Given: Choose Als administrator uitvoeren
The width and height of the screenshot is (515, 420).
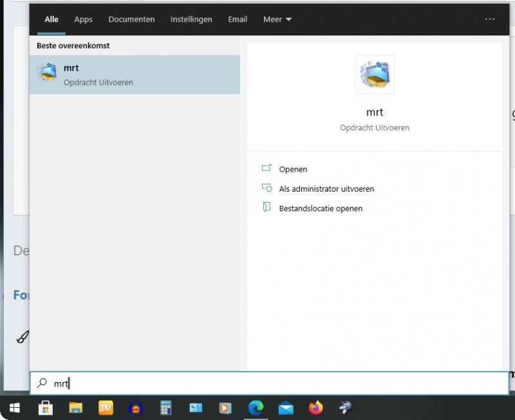Looking at the screenshot, I should (x=326, y=189).
